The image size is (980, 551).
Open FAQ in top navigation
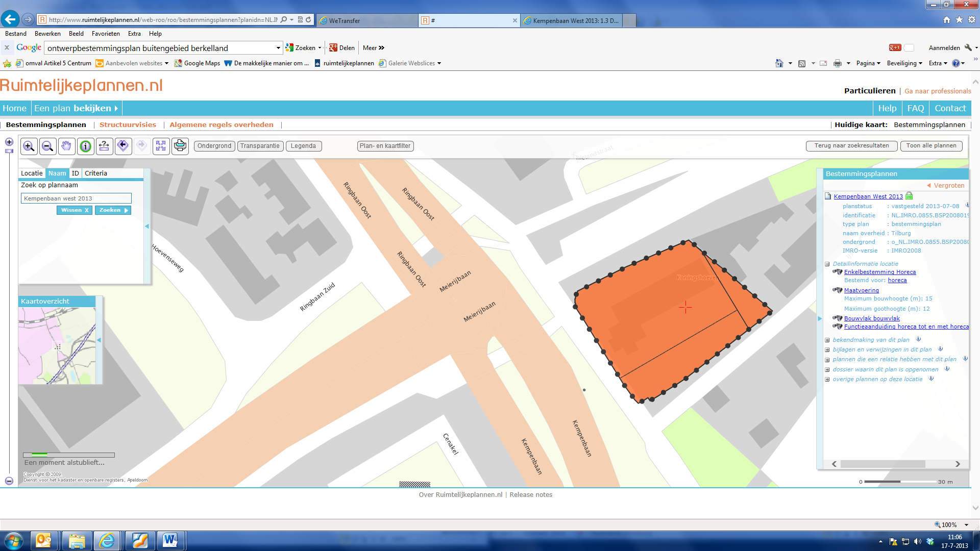(915, 108)
